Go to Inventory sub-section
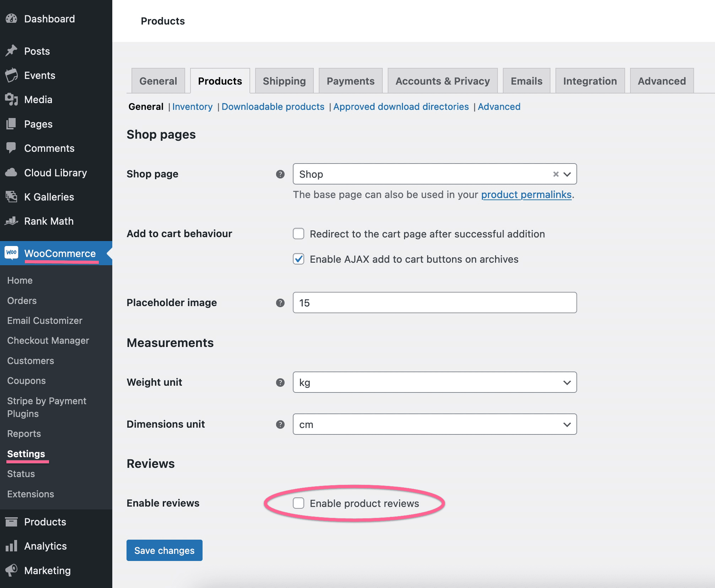 point(192,107)
